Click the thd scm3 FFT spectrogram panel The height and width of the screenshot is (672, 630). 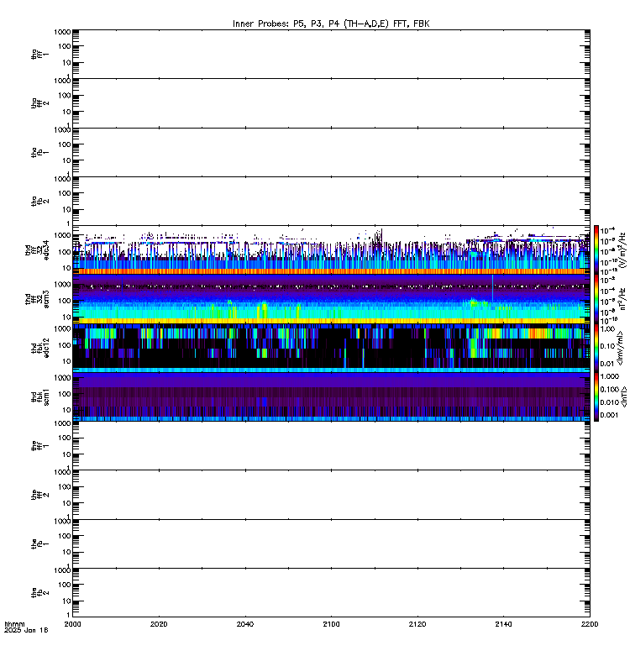[331, 299]
